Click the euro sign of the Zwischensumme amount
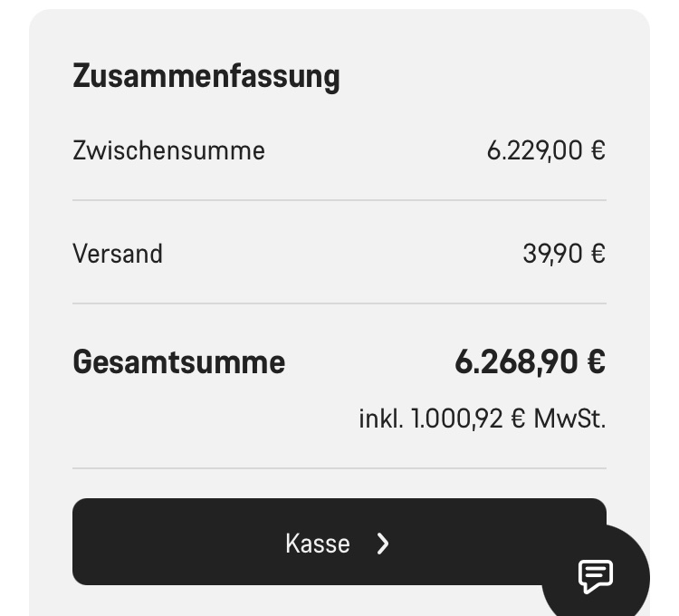Viewport: 679px width, 616px height. pyautogui.click(x=597, y=150)
